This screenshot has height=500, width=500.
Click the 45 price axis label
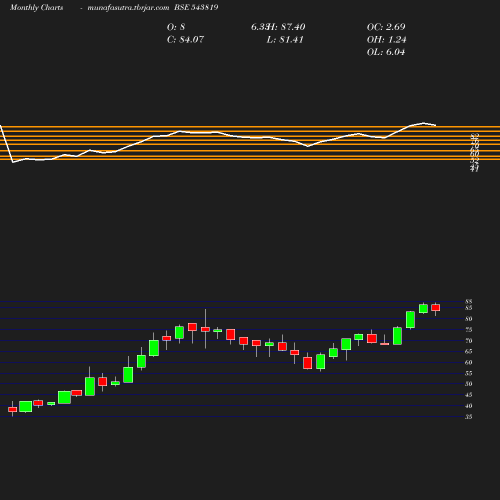point(469,395)
